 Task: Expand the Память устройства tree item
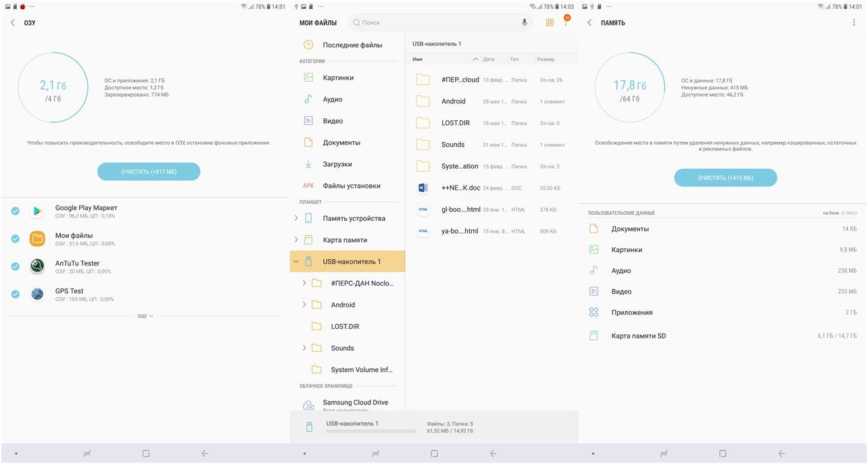click(x=295, y=217)
